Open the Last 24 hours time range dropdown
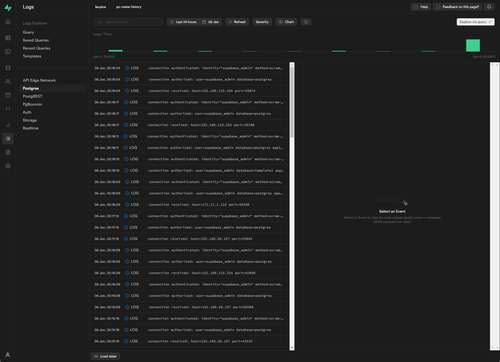Screen dimensions: 500x362 click(x=184, y=22)
